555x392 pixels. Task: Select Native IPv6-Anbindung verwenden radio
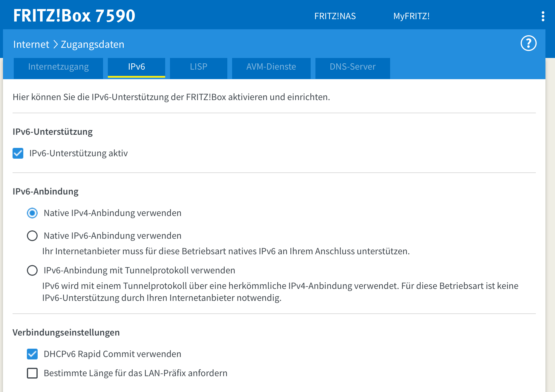click(32, 236)
